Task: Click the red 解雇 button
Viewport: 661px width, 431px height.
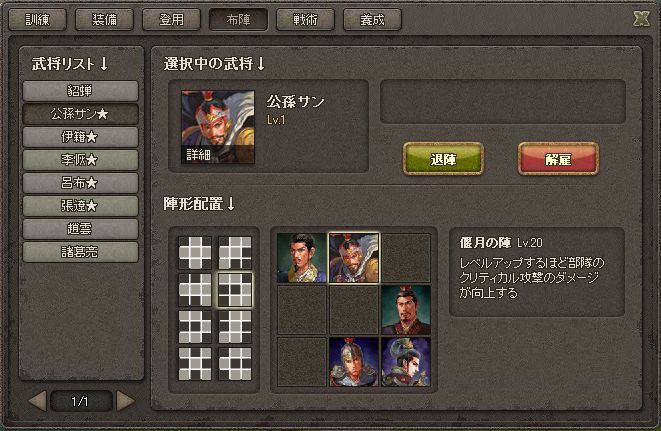Action: pos(558,159)
